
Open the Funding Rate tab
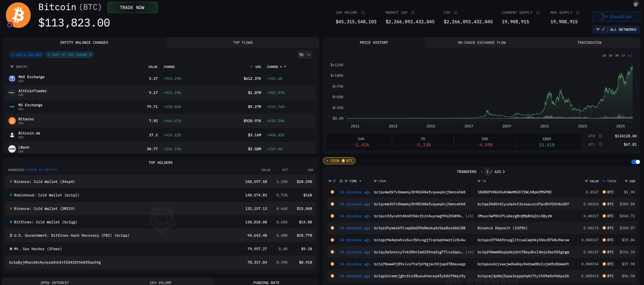point(266,282)
